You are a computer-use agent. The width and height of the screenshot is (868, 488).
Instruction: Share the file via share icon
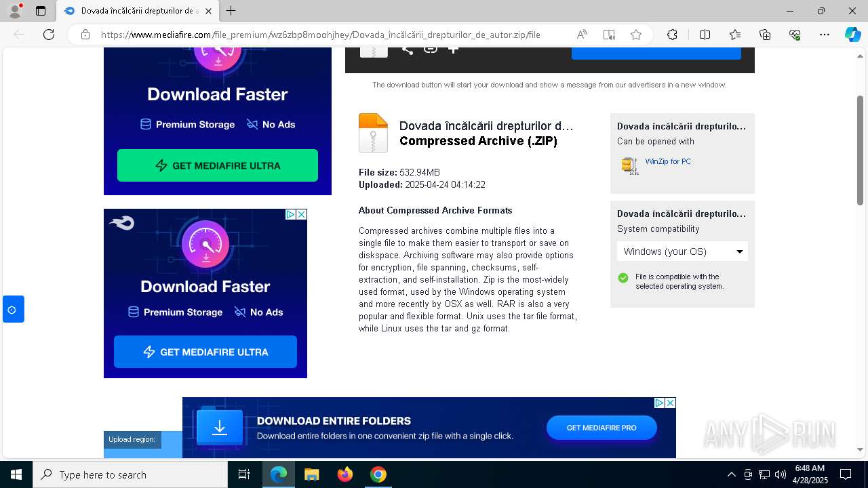(407, 49)
